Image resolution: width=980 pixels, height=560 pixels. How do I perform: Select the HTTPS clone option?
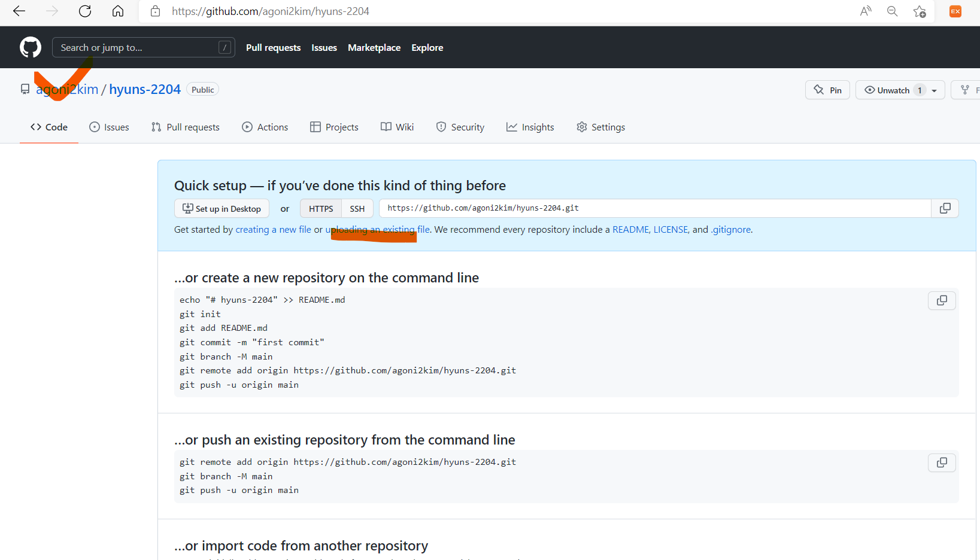tap(321, 208)
